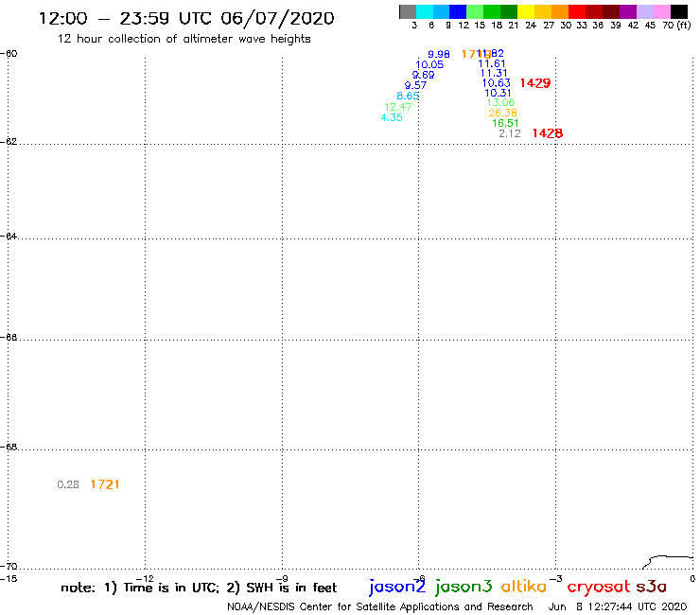Click the wave height value 9.98

[x=439, y=54]
